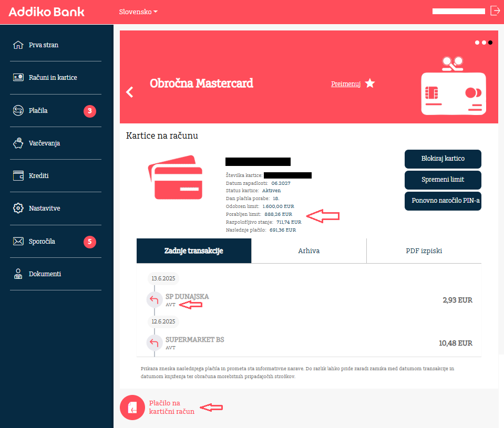Screen dimensions: 504x428
Task: Switch to the Arhiva tab
Action: point(309,251)
